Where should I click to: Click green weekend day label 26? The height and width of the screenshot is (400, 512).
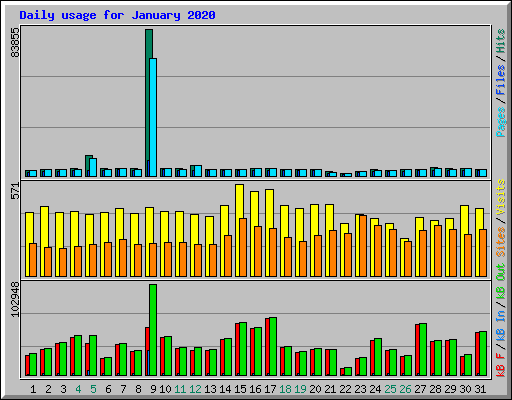(405, 389)
